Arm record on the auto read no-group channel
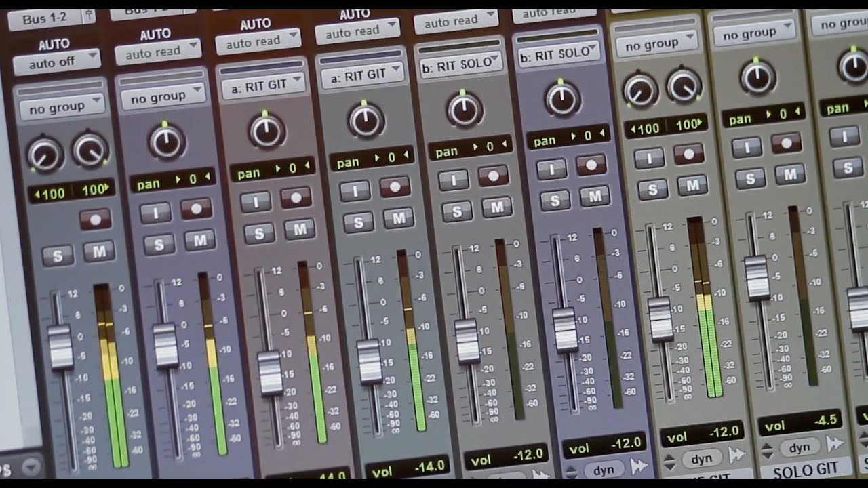This screenshot has height=488, width=868. 196,207
